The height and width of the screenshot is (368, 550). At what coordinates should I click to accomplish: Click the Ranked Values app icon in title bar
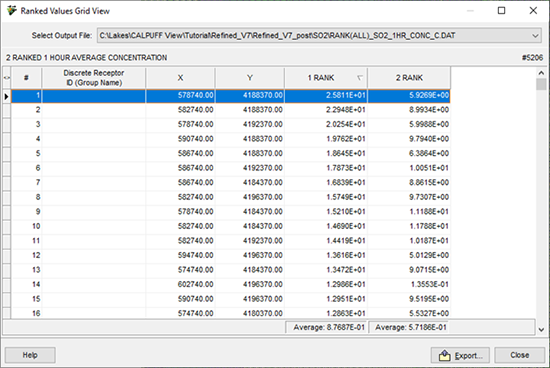pos(12,11)
